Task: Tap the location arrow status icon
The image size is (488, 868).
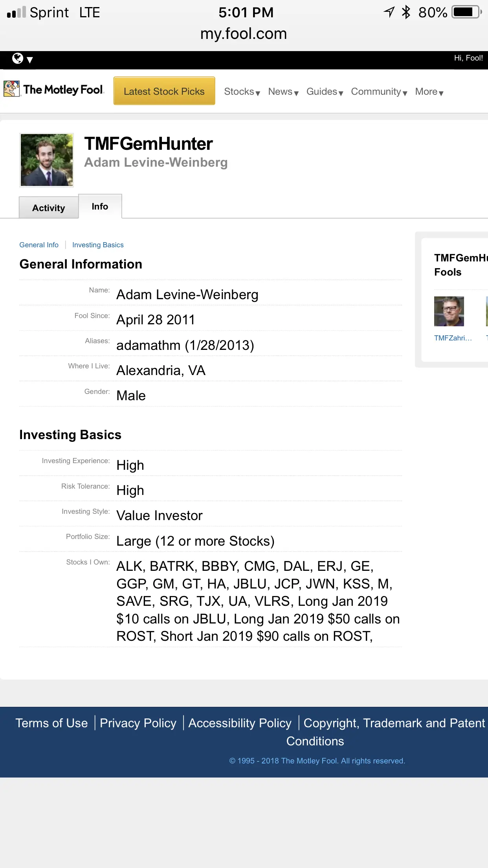Action: (x=389, y=12)
